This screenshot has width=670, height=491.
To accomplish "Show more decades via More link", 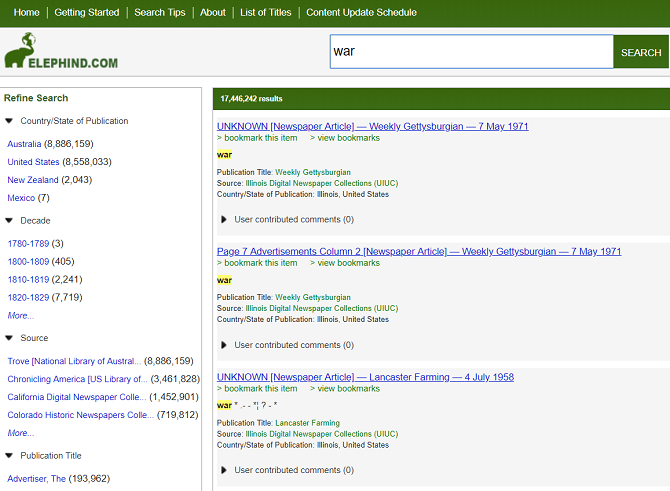I will coord(21,315).
